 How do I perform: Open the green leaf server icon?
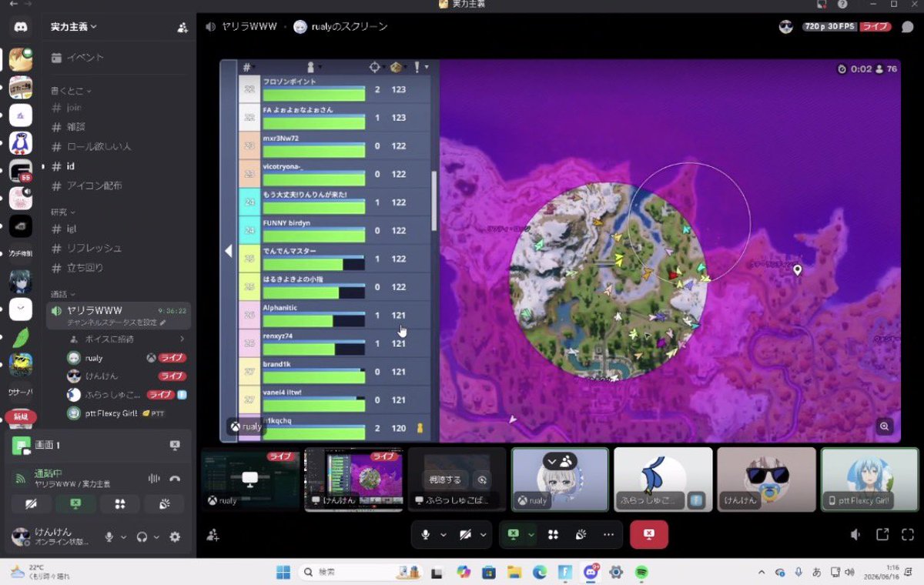click(21, 337)
